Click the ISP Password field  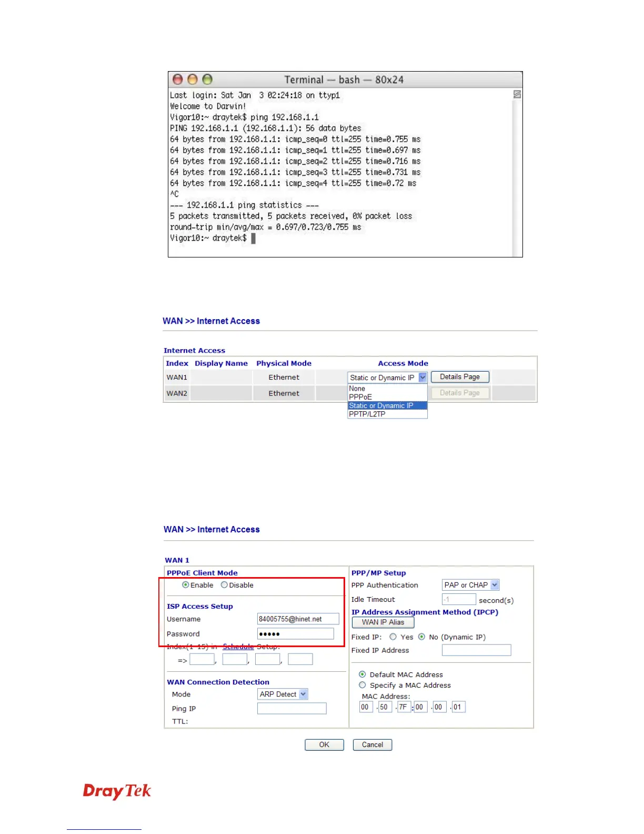pos(296,634)
